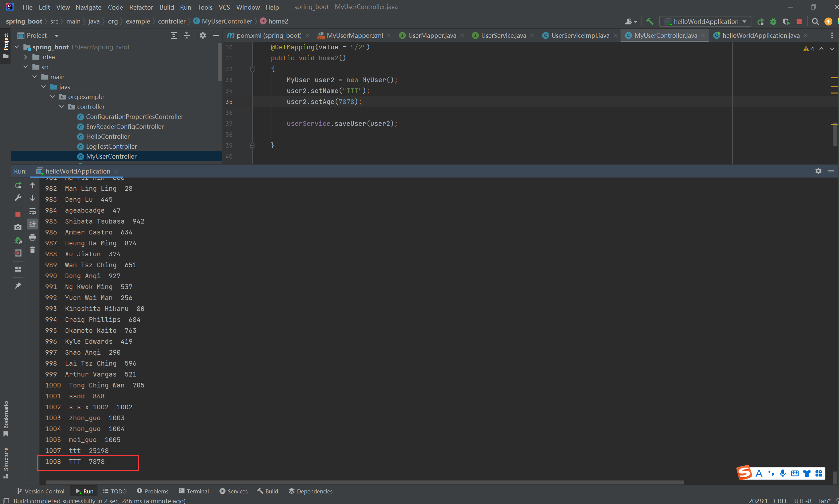Select HelloController in project tree

[107, 136]
